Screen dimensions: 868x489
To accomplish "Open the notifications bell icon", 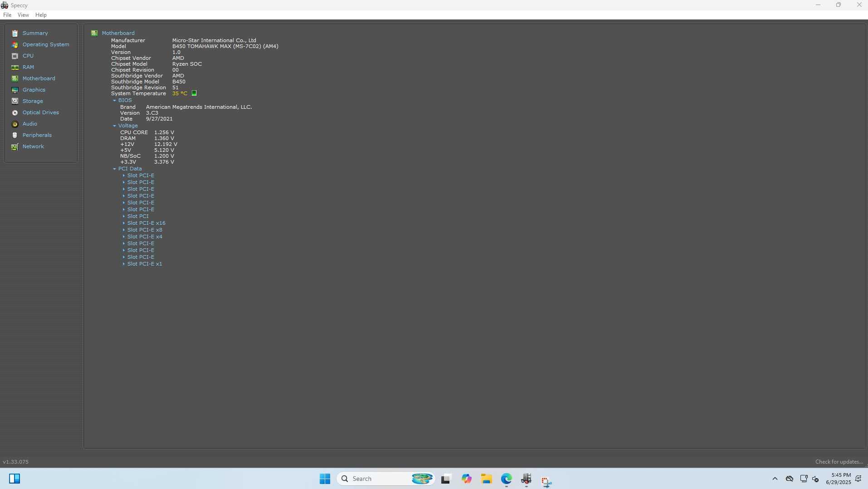I will click(858, 479).
